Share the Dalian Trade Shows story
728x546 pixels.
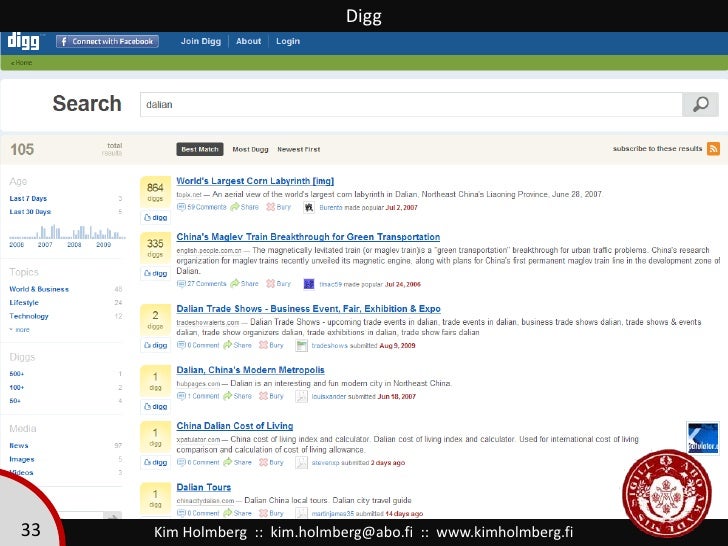(237, 345)
